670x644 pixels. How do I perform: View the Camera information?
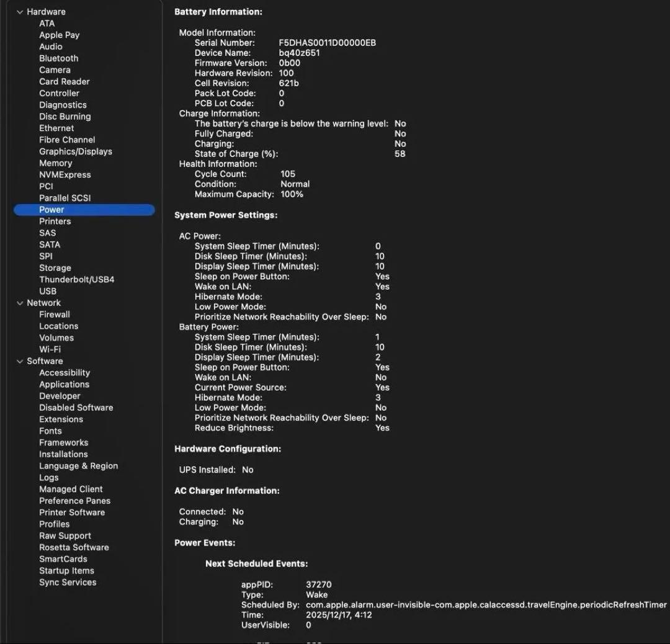point(55,69)
